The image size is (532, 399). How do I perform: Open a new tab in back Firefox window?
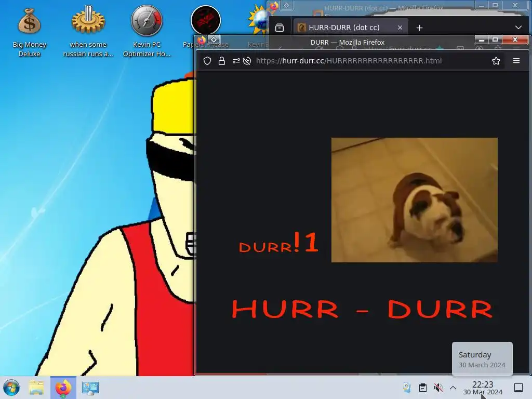click(x=420, y=28)
